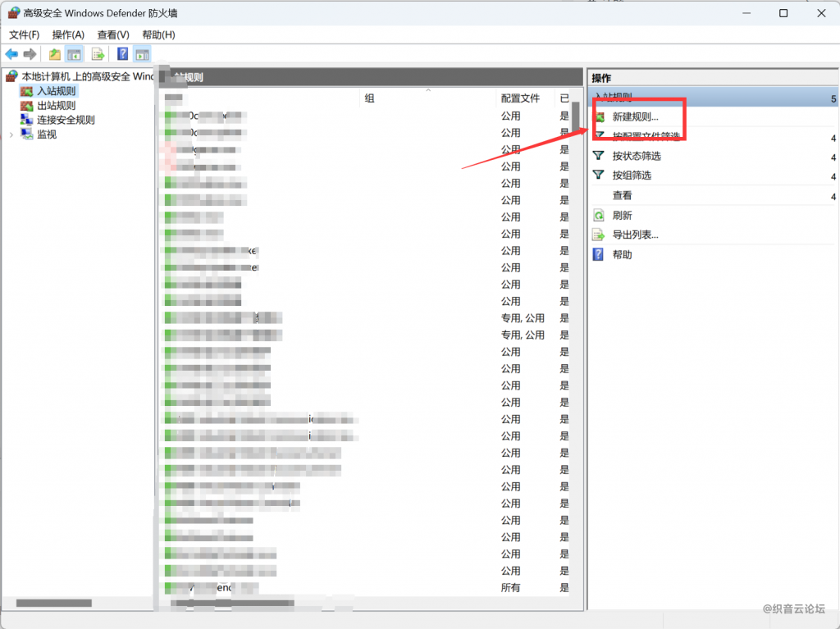Open the 文件(F) menu
Viewport: 840px width, 629px height.
tap(24, 34)
